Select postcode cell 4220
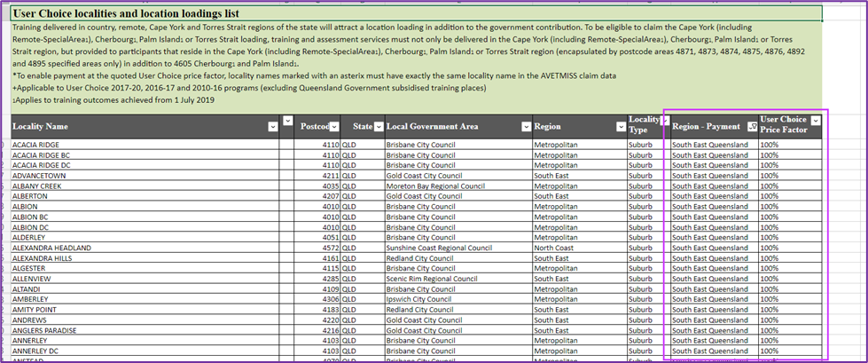This screenshot has height=363, width=868. click(317, 320)
